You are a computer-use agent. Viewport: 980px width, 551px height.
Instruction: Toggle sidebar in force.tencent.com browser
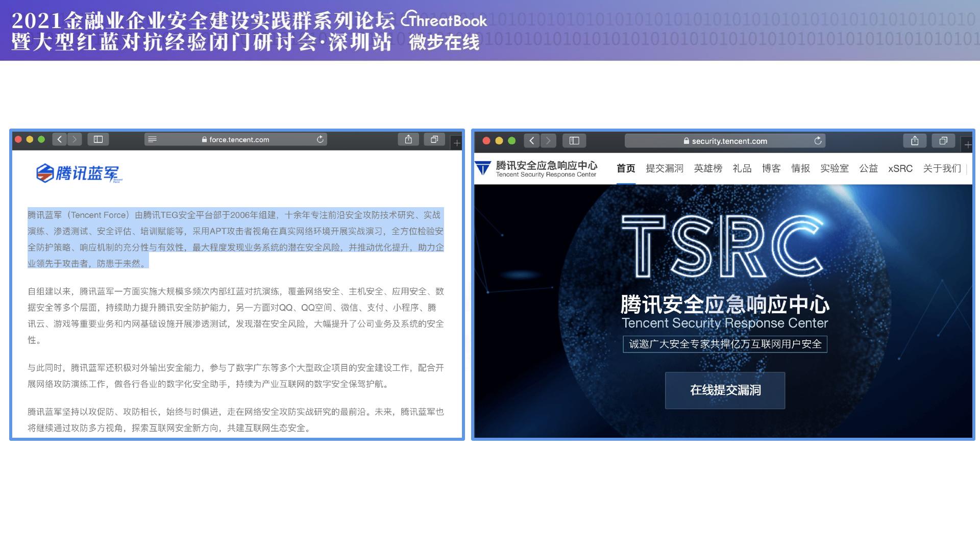tap(98, 139)
